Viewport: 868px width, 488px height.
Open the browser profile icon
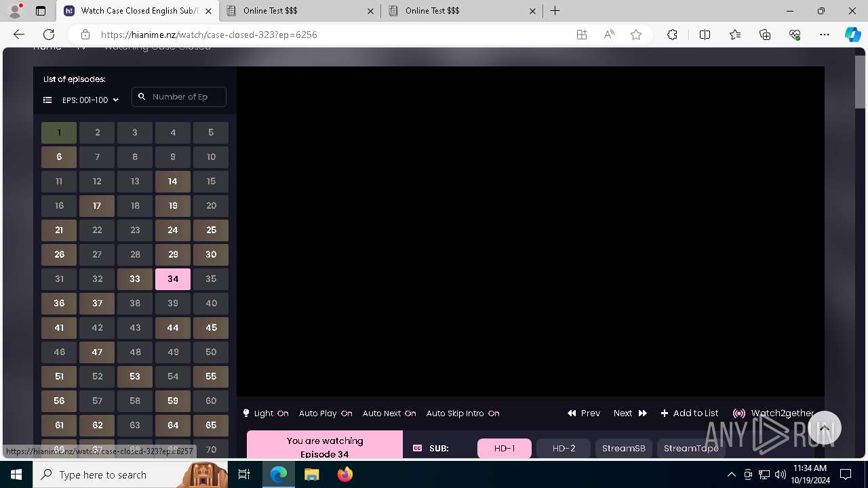click(15, 10)
